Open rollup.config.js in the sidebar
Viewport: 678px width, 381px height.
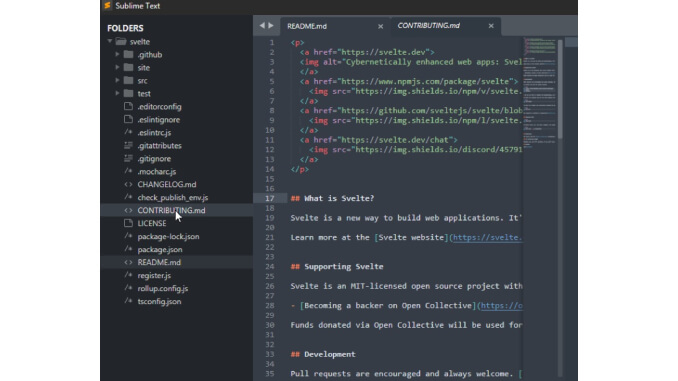[x=163, y=288]
